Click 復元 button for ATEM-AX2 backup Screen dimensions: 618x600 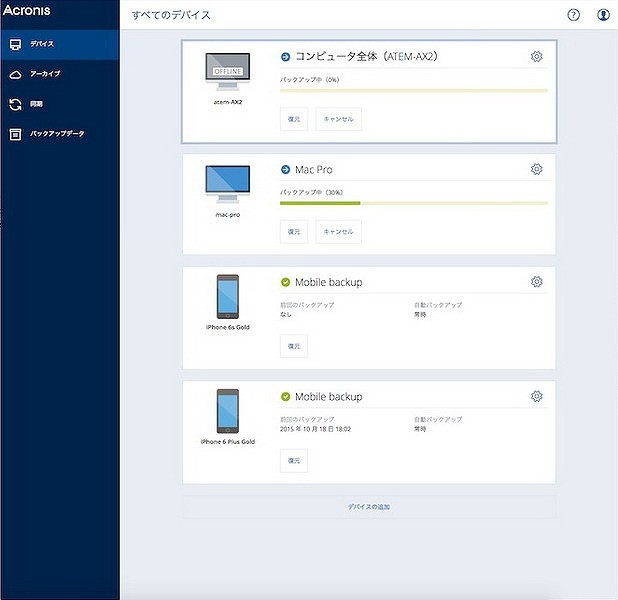pyautogui.click(x=294, y=119)
